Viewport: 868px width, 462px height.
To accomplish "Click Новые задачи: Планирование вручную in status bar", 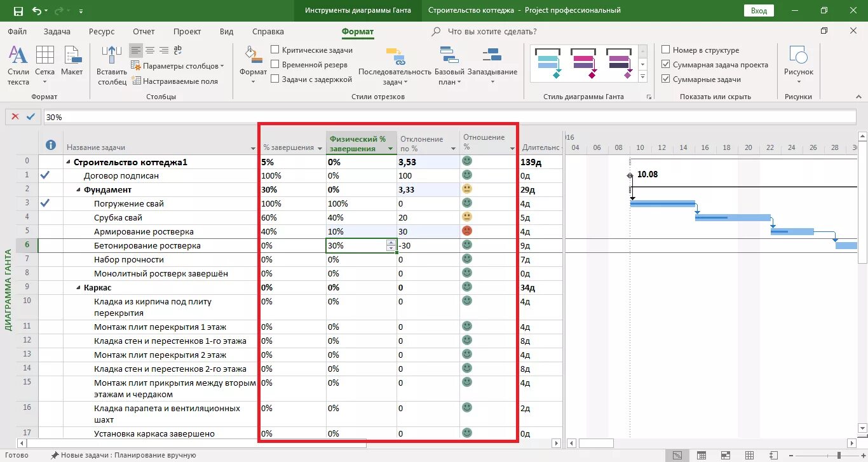I will click(124, 455).
